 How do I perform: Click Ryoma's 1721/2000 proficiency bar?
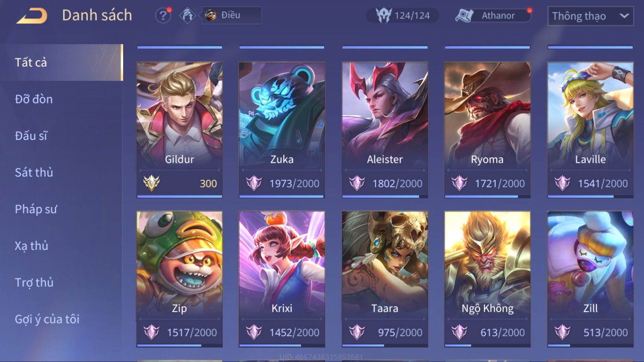pyautogui.click(x=487, y=196)
